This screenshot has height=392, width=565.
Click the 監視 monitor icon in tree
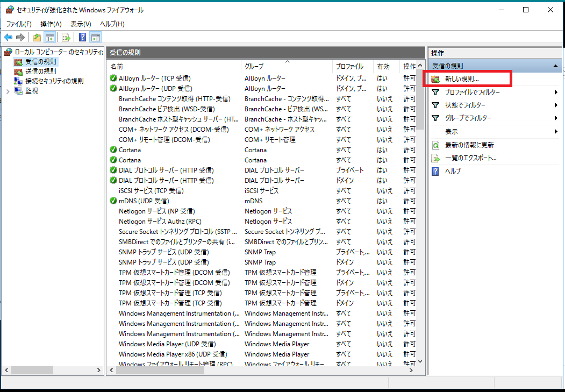point(18,91)
